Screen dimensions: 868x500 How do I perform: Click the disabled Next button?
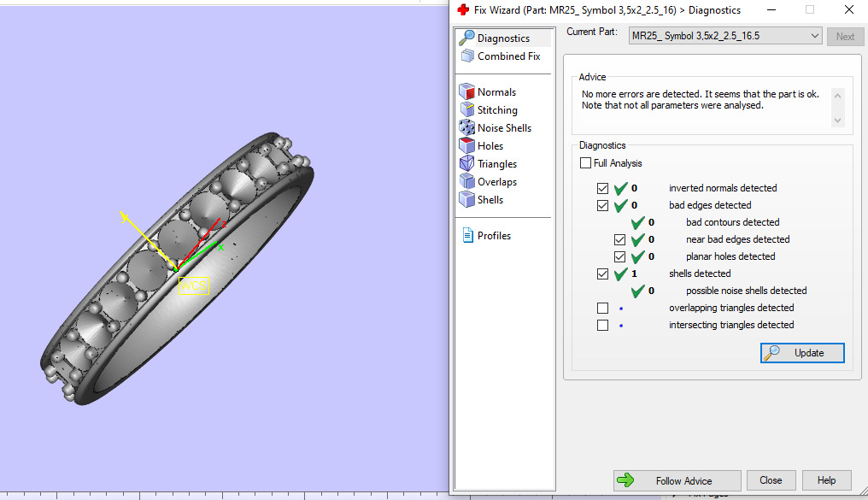pyautogui.click(x=845, y=37)
